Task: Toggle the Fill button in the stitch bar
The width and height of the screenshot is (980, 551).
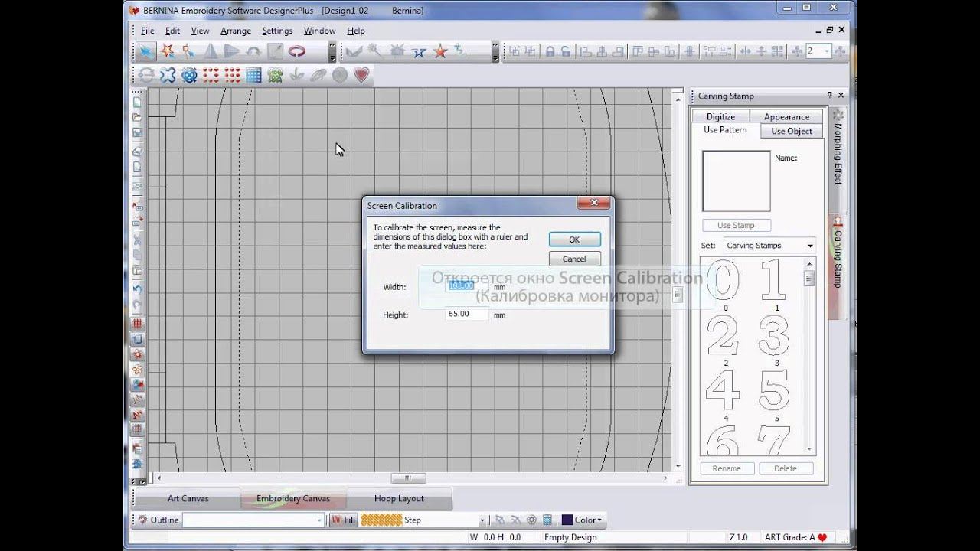Action: [x=344, y=520]
